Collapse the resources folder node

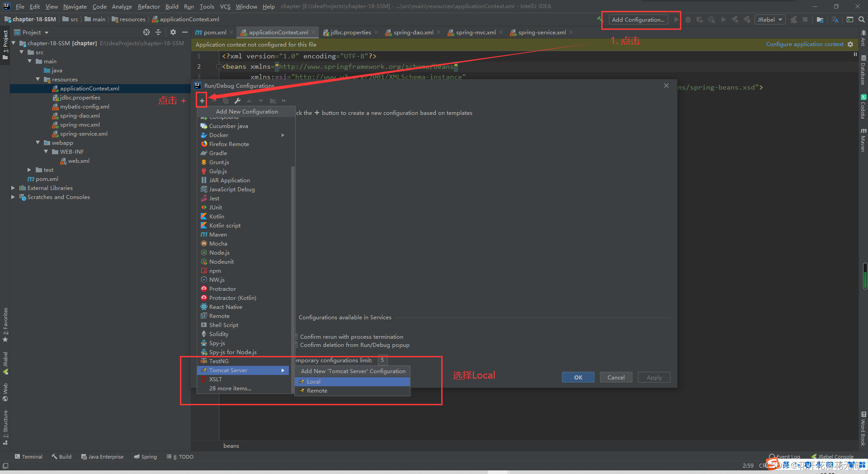pyautogui.click(x=38, y=80)
